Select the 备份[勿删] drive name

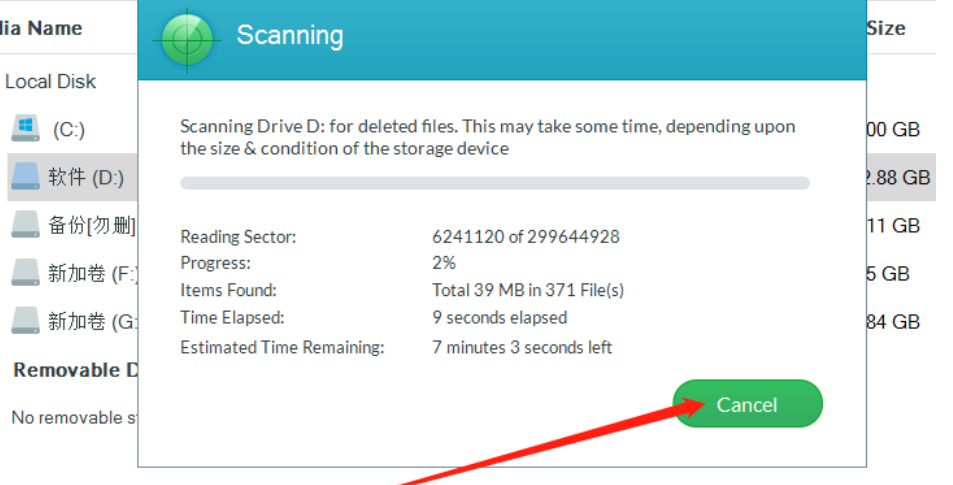click(92, 226)
